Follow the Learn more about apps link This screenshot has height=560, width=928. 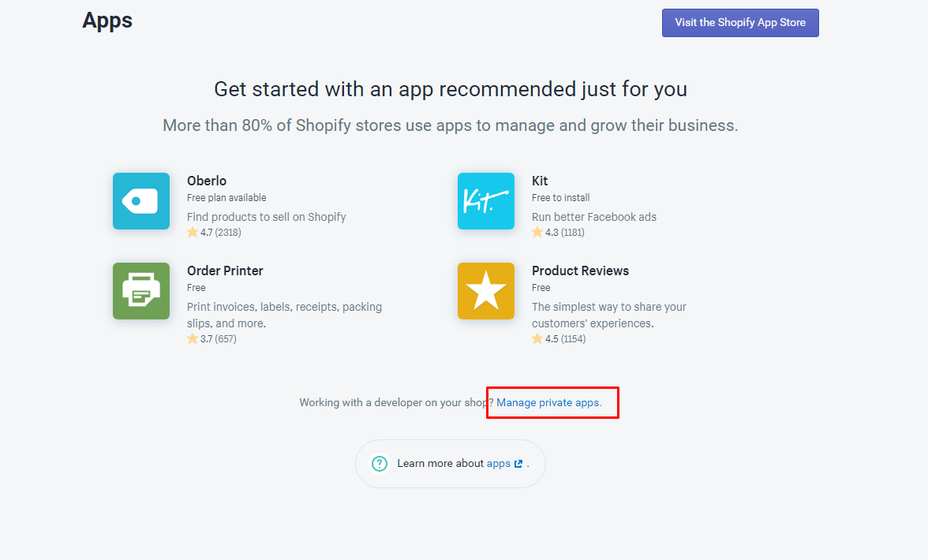[499, 464]
